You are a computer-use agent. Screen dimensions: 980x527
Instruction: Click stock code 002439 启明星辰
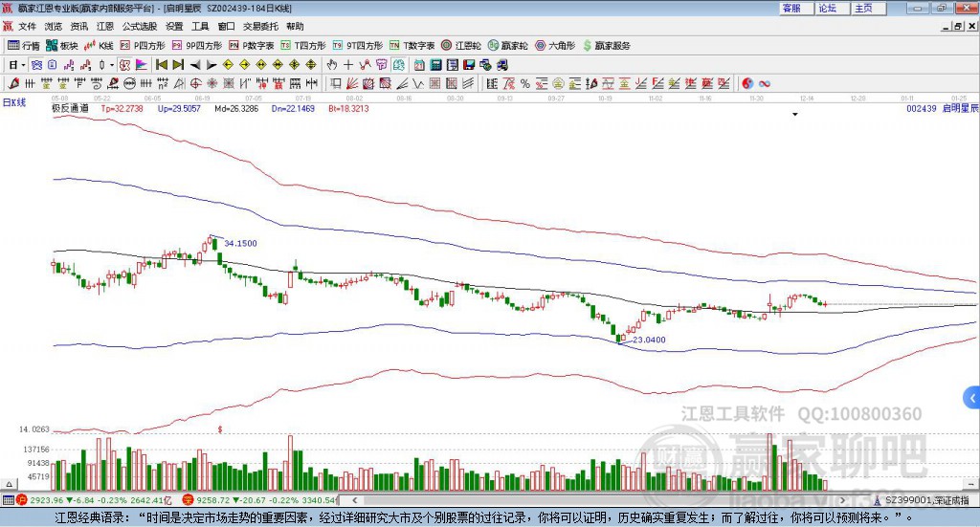coord(943,108)
